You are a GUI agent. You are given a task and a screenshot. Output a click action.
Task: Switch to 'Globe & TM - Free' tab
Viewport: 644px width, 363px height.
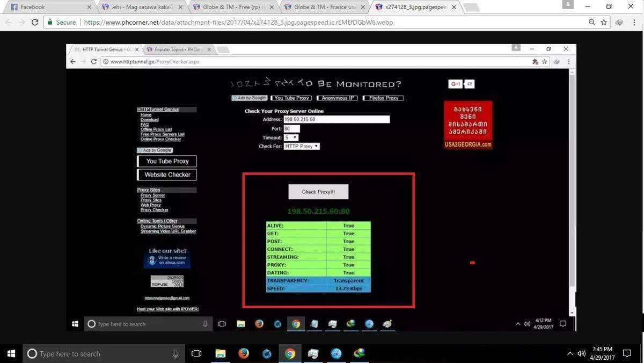point(232,7)
